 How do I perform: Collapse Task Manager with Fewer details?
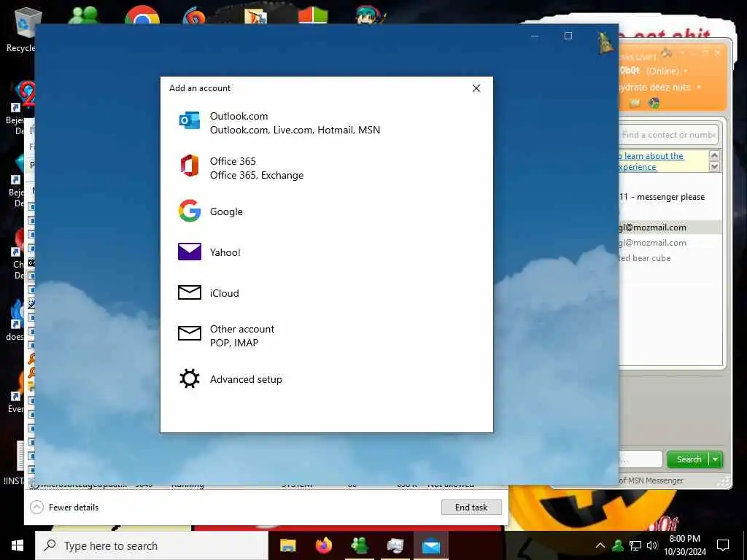coord(65,507)
